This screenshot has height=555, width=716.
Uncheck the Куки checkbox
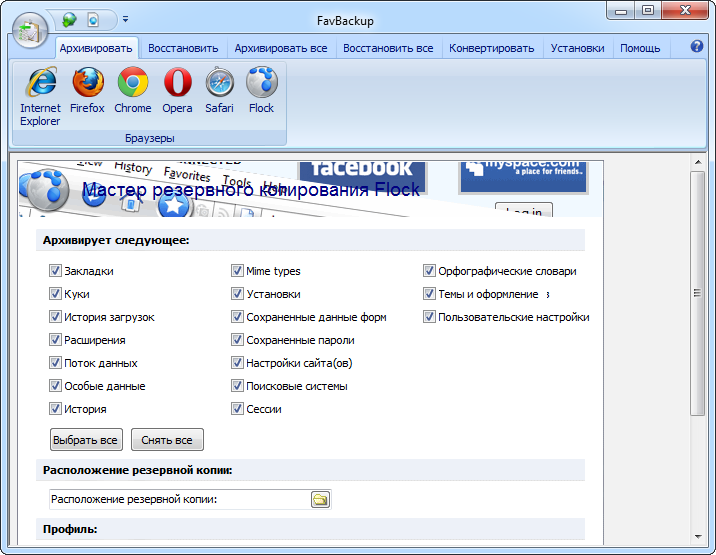[55, 293]
